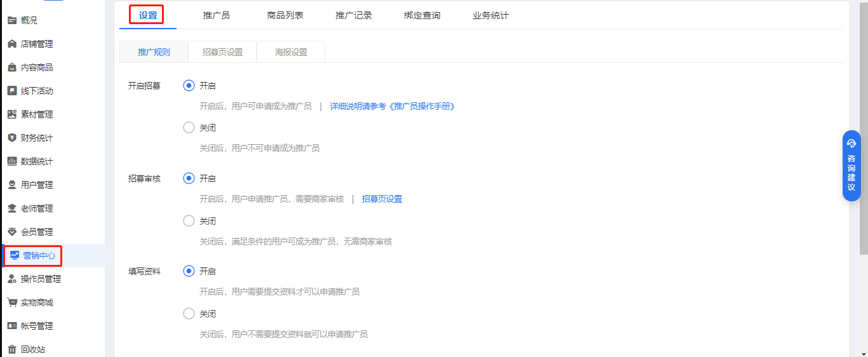Select 关闭 radio for 招募审核
Image resolution: width=868 pixels, height=357 pixels.
point(189,221)
